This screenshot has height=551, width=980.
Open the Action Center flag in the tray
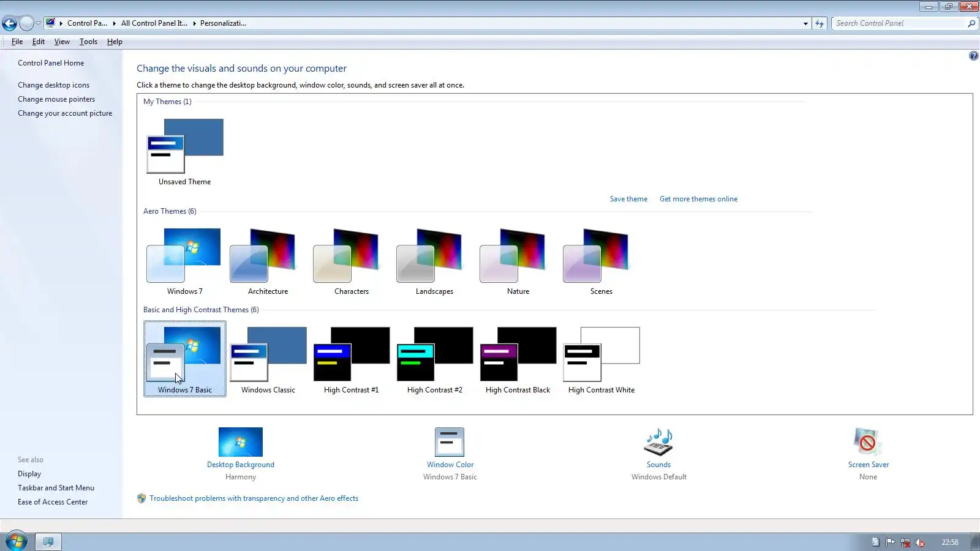coord(890,542)
